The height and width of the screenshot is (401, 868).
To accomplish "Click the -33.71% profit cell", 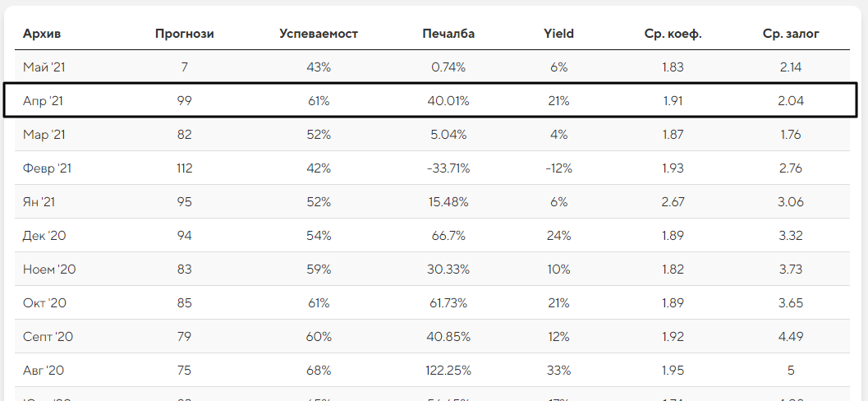I will 448,168.
